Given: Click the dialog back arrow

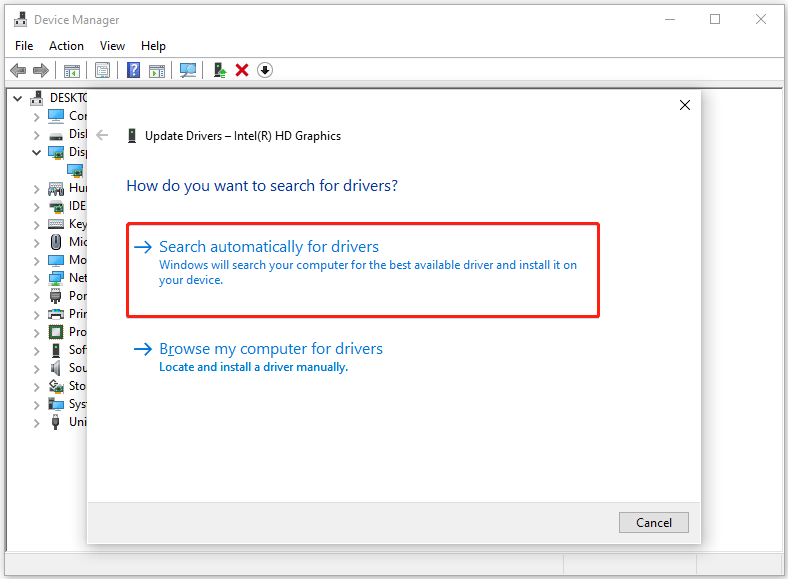Looking at the screenshot, I should (x=103, y=135).
